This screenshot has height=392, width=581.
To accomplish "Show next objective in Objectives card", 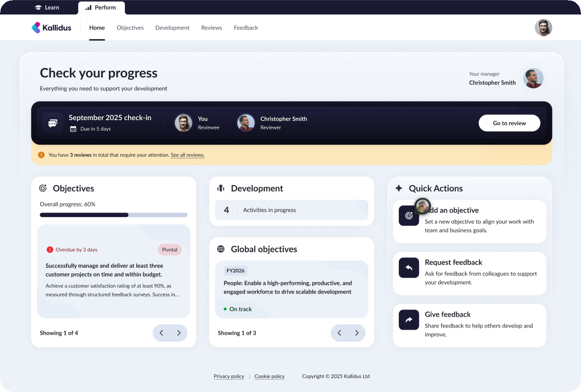I will tap(179, 333).
